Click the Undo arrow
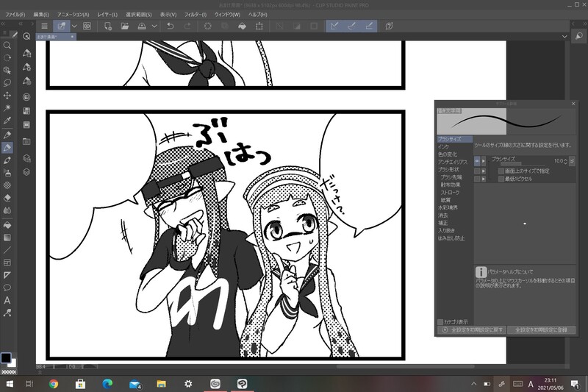 pyautogui.click(x=171, y=26)
